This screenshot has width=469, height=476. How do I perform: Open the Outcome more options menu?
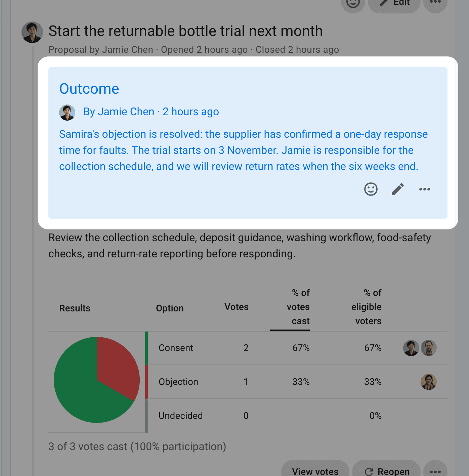click(425, 189)
